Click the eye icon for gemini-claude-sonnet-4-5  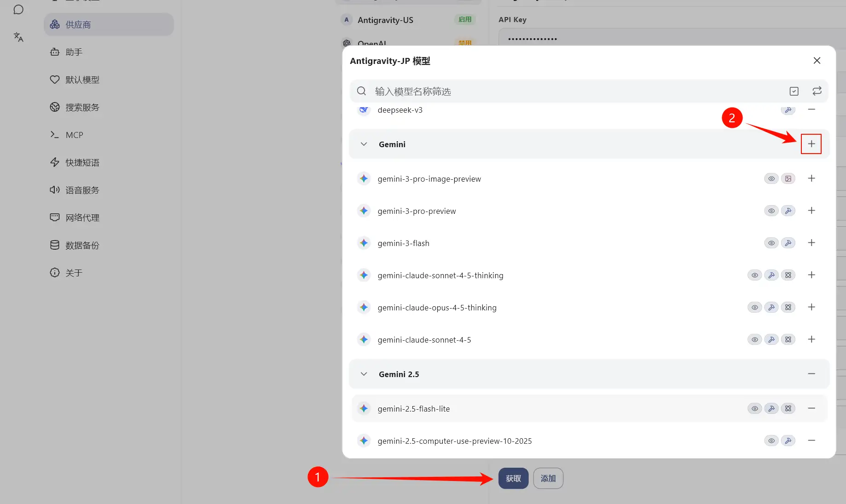point(754,340)
